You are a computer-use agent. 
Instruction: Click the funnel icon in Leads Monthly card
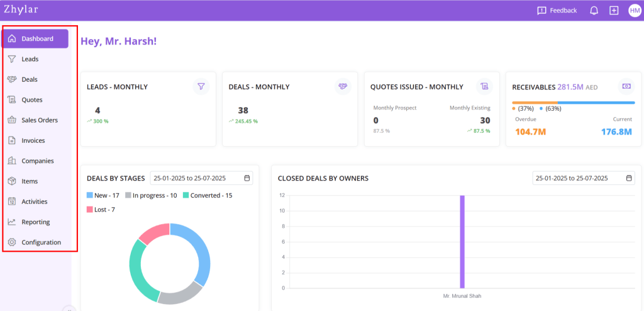point(201,86)
